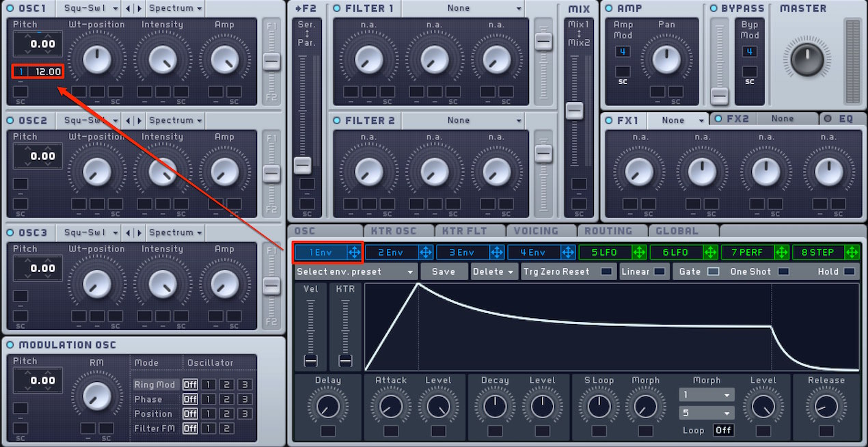The image size is (868, 447).
Task: Toggle OSC3 power on/off
Action: pyautogui.click(x=10, y=232)
